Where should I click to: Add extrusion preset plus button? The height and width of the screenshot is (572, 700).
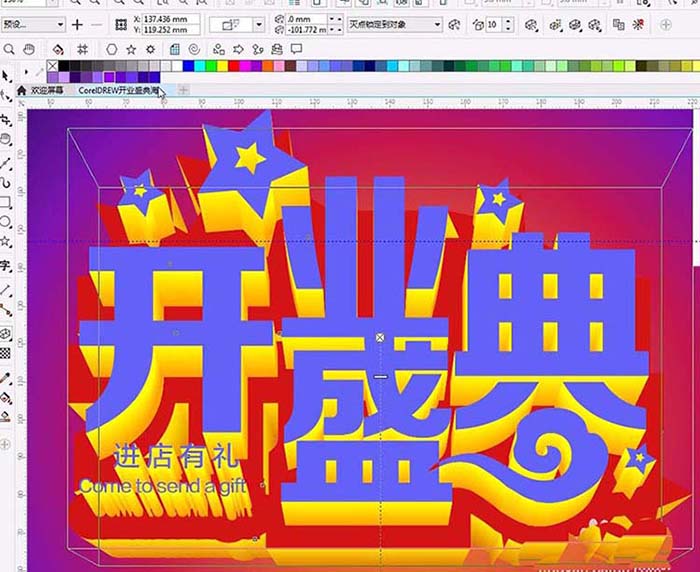point(77,25)
